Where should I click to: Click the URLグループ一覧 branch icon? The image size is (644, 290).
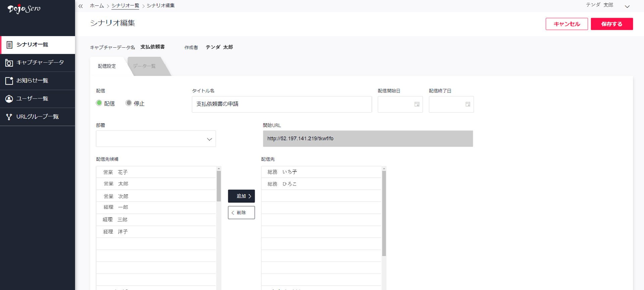9,117
